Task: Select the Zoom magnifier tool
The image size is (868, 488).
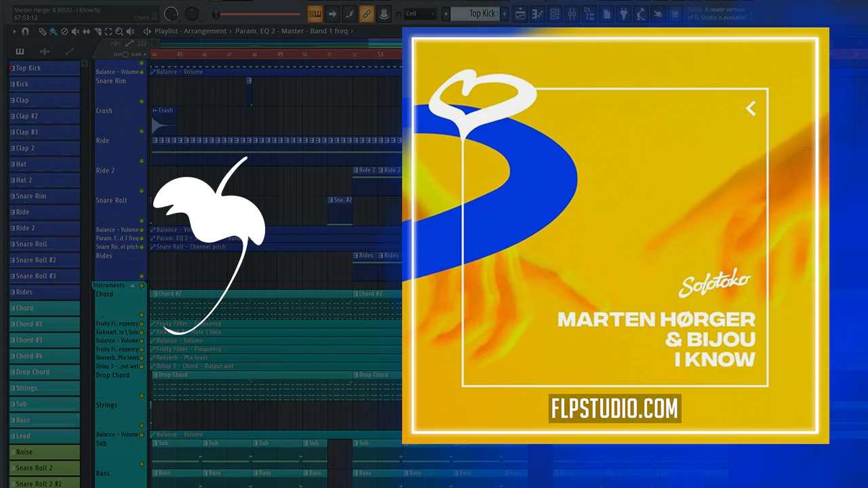Action: coord(119,31)
